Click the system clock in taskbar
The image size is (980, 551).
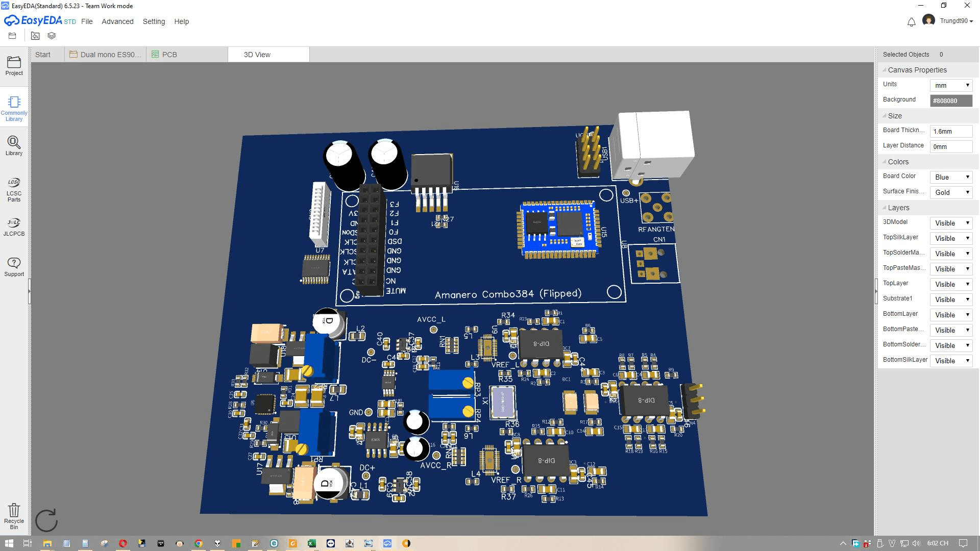point(937,543)
